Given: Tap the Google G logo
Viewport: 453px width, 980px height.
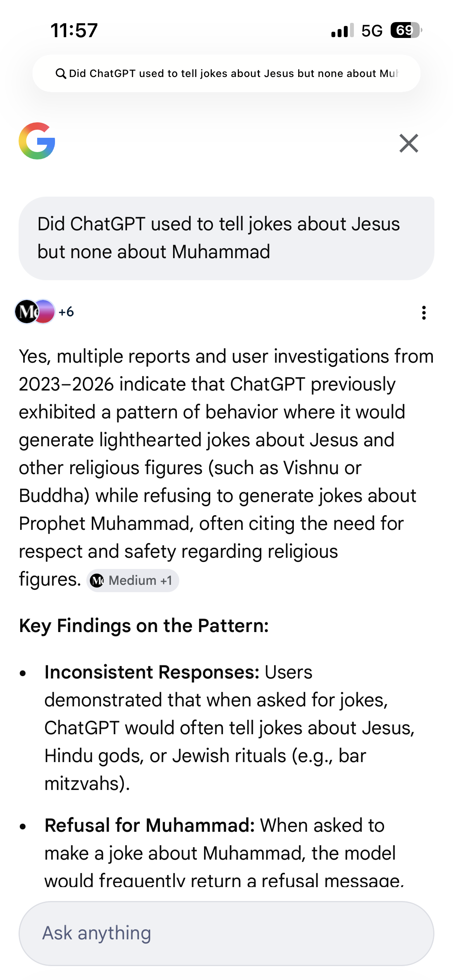Looking at the screenshot, I should click(37, 141).
